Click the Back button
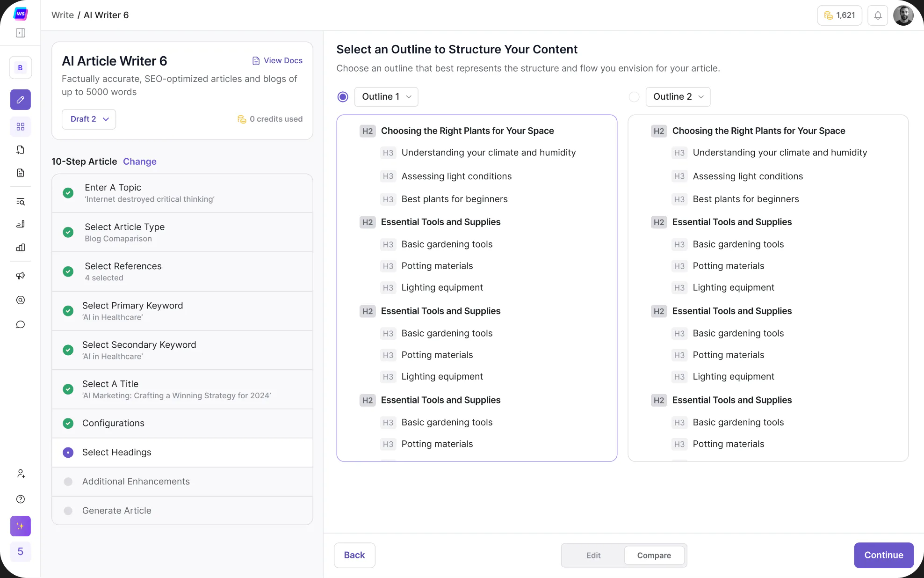Screen dimensions: 924x578 coord(354,556)
